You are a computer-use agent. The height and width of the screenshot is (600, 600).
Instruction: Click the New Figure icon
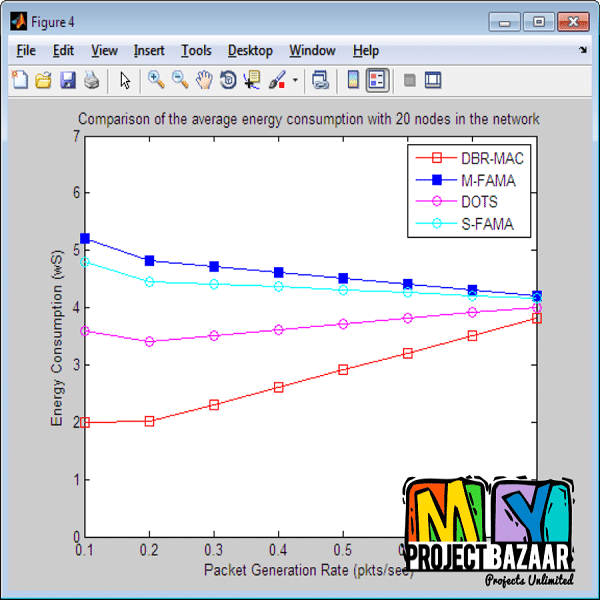(19, 80)
